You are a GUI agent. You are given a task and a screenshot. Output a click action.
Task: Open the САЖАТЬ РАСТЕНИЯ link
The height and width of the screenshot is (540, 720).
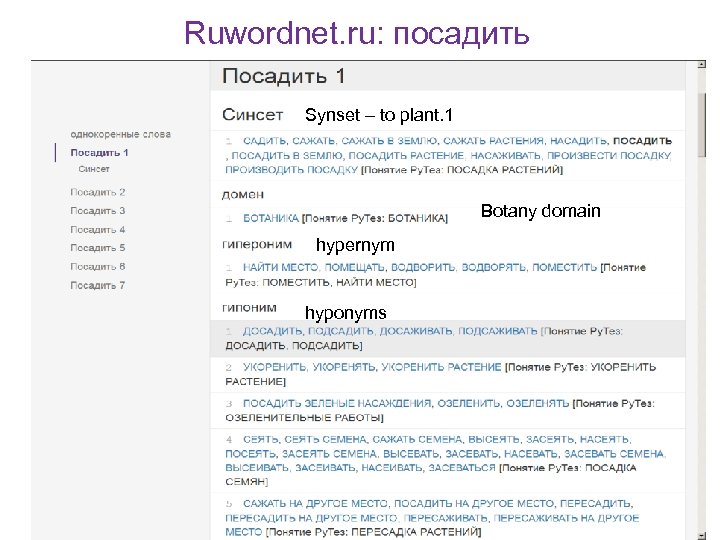point(493,141)
